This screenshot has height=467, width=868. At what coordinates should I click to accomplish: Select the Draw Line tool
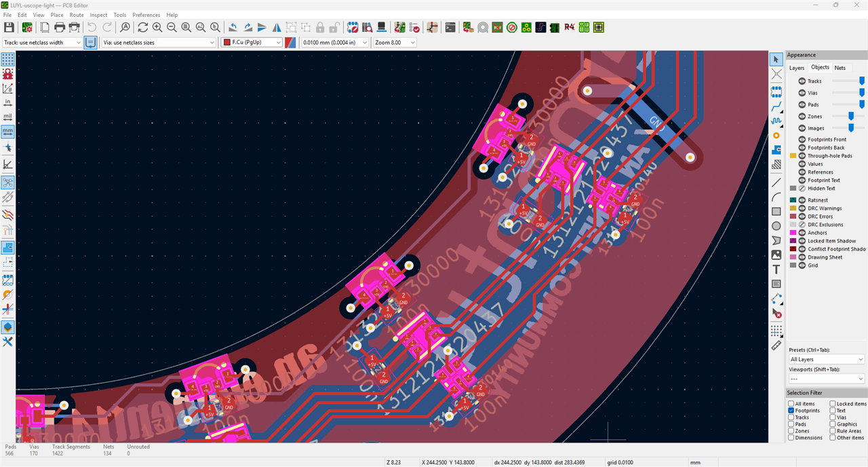pos(776,182)
